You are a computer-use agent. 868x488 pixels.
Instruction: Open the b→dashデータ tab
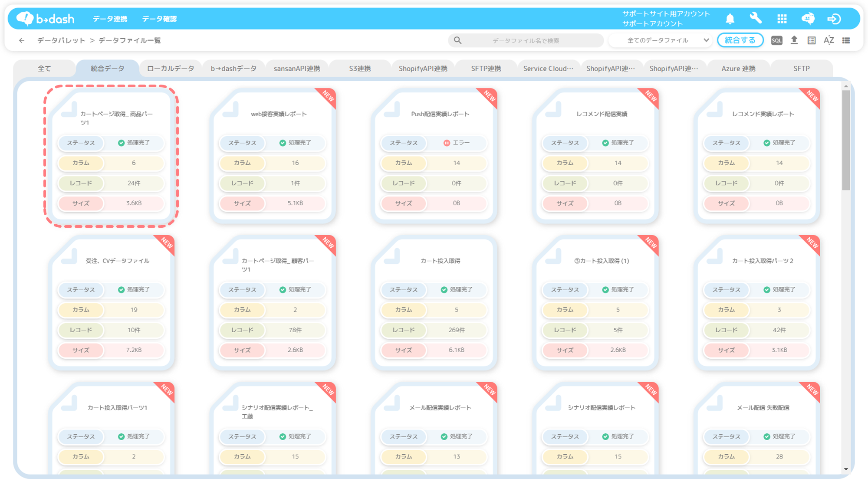coord(233,69)
